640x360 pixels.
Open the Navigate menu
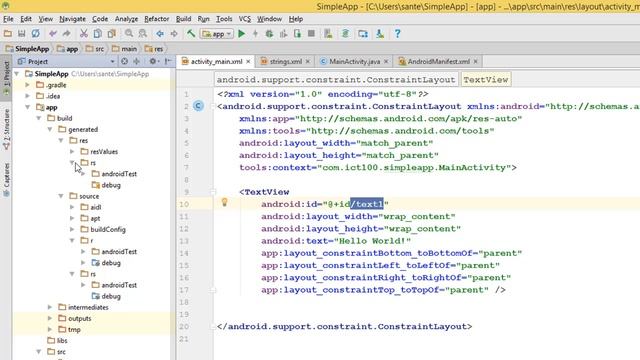pyautogui.click(x=72, y=19)
